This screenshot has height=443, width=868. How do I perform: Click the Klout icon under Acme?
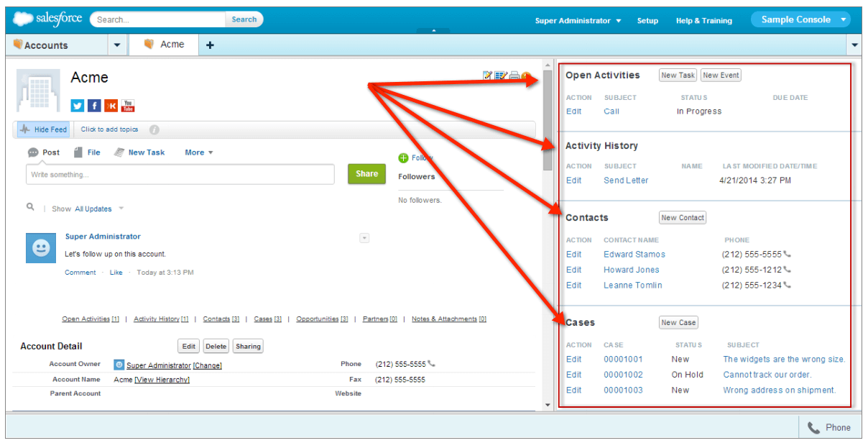point(111,106)
